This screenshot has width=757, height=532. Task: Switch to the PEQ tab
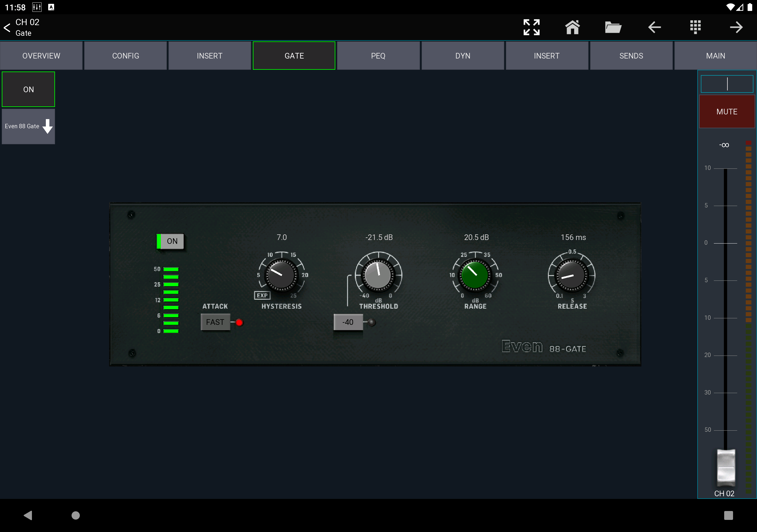tap(378, 56)
